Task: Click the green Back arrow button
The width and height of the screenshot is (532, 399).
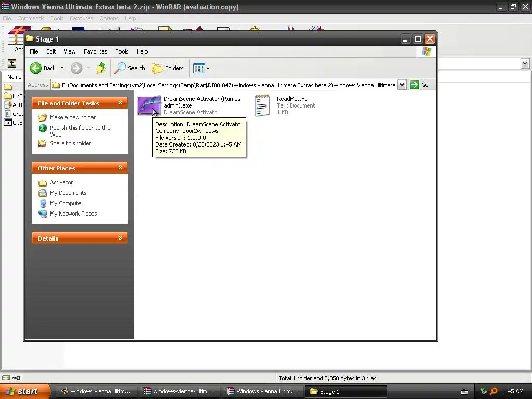Action: coord(35,68)
